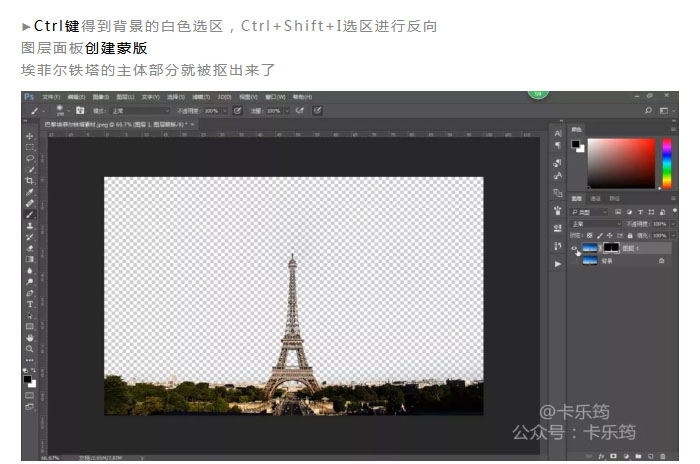Toggle visibility of layer 图层 1
Image resolution: width=700 pixels, height=464 pixels.
tap(574, 247)
